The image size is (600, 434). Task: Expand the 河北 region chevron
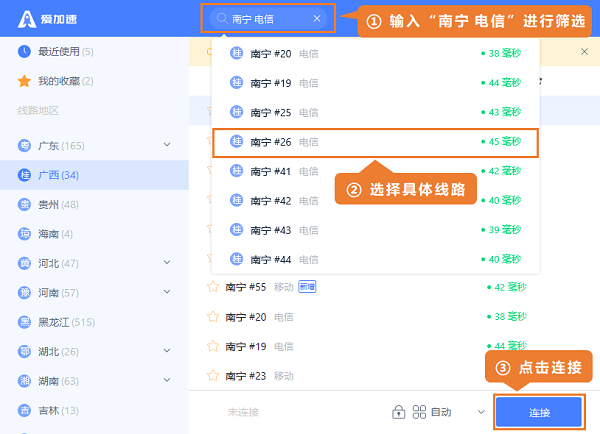pyautogui.click(x=167, y=262)
